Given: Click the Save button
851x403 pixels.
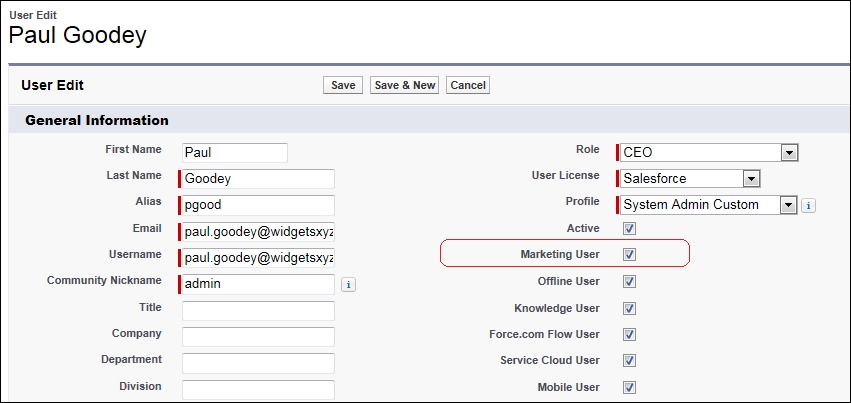Looking at the screenshot, I should coord(343,85).
